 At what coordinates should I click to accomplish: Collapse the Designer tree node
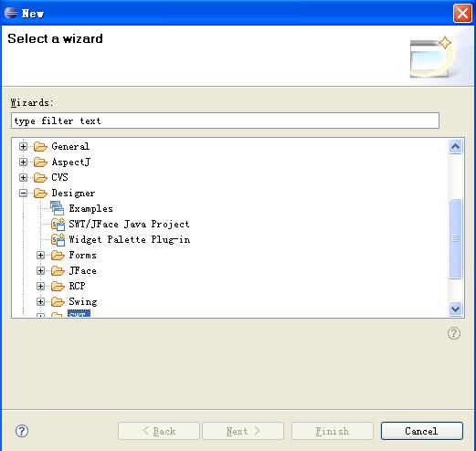point(23,193)
